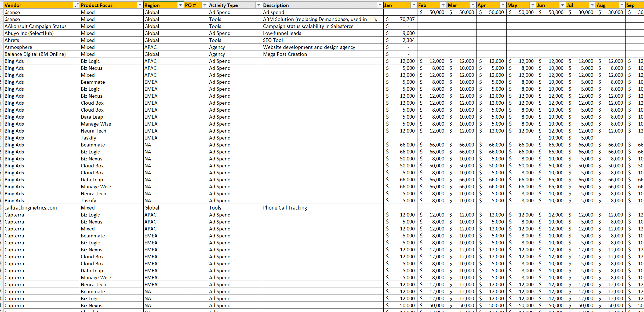Select the Balance Digital (BM Online) cell

(42, 54)
